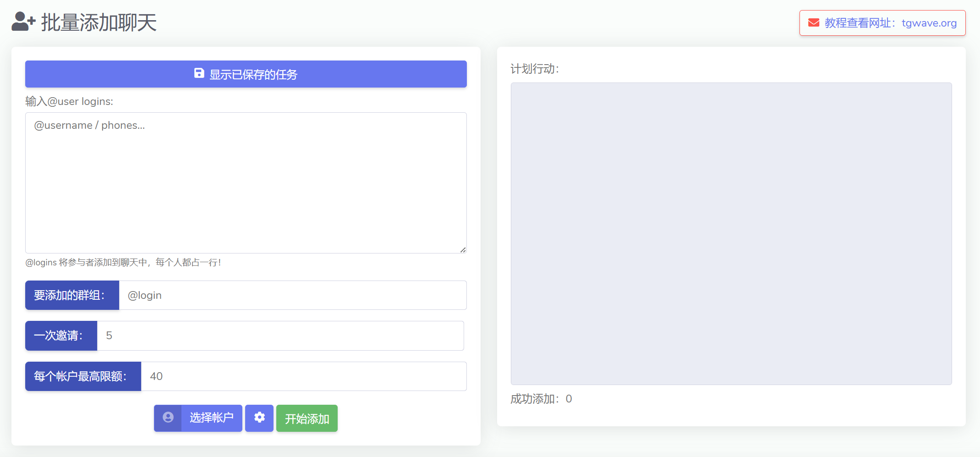Click the user avatar icon on 选择帐户

[x=168, y=418]
